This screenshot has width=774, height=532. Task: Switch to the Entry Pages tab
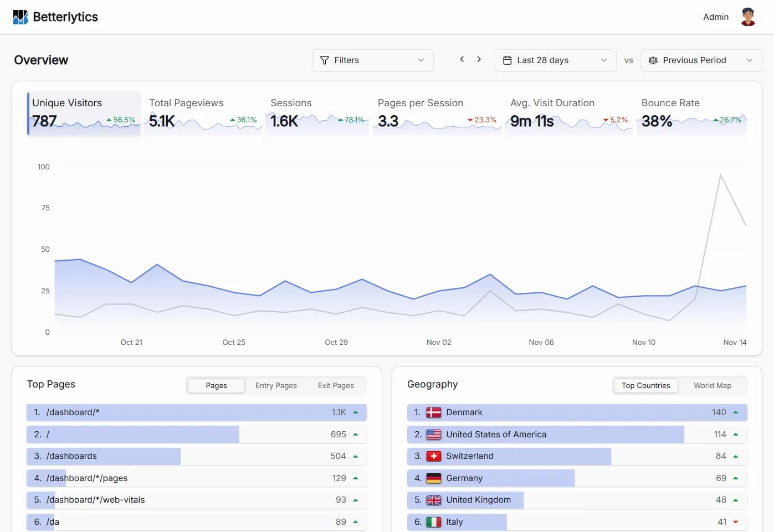(x=276, y=385)
